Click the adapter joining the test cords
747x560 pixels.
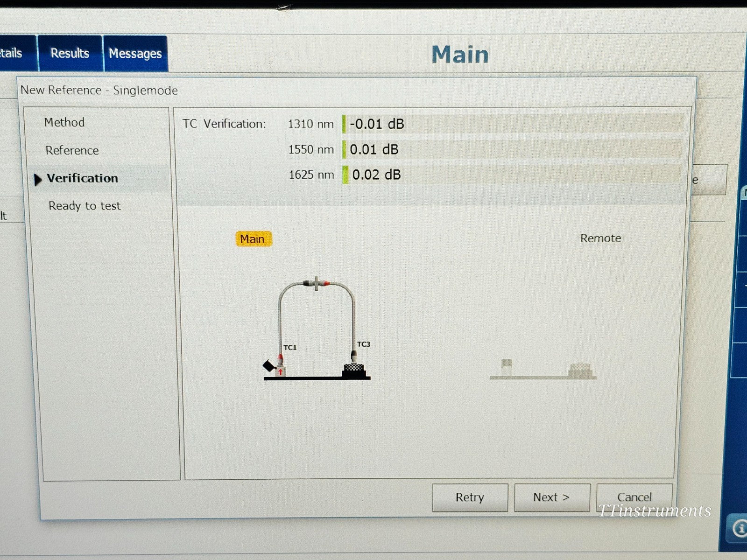coord(316,283)
